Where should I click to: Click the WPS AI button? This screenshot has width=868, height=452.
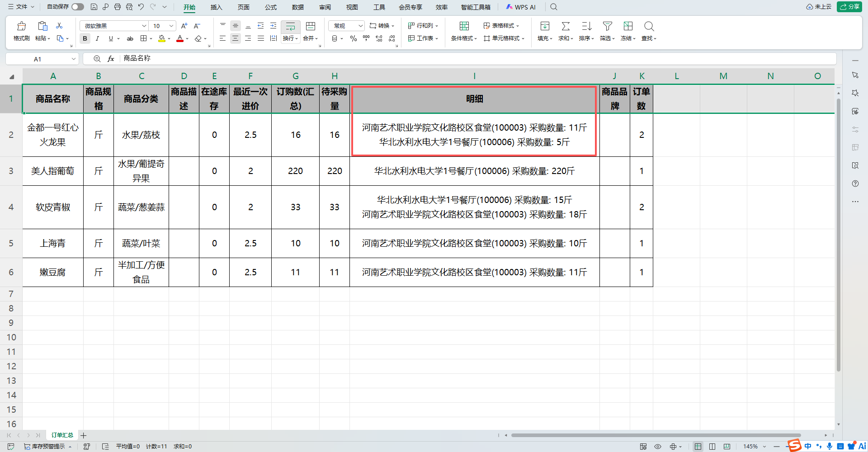pyautogui.click(x=521, y=7)
